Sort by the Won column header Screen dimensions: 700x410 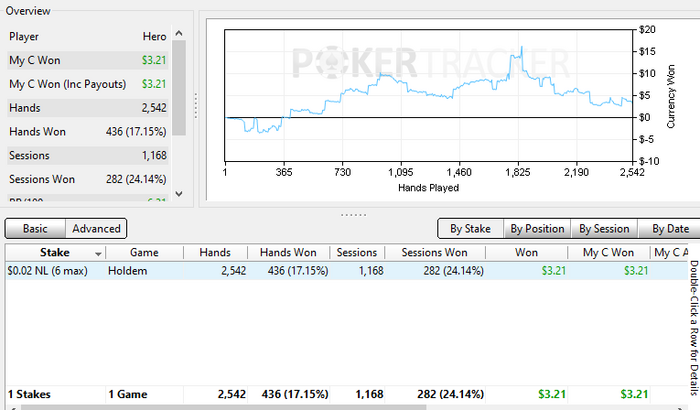pos(526,252)
